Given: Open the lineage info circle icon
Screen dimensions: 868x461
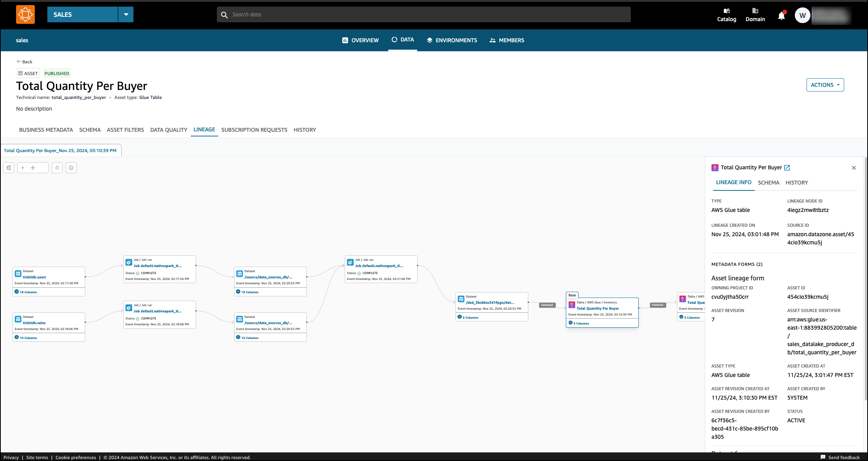Looking at the screenshot, I should [x=71, y=168].
